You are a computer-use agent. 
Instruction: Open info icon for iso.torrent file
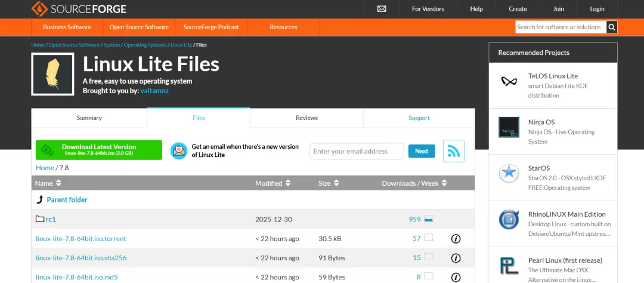[x=456, y=239]
